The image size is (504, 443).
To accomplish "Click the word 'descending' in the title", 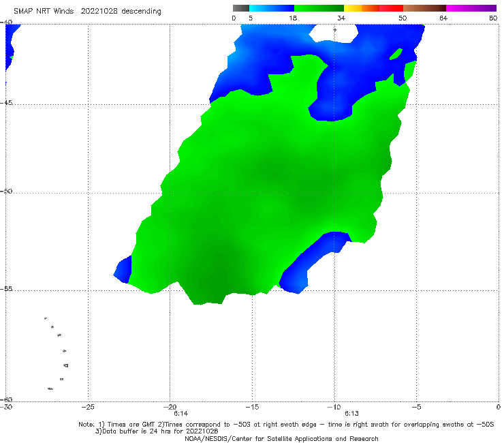I will [141, 12].
